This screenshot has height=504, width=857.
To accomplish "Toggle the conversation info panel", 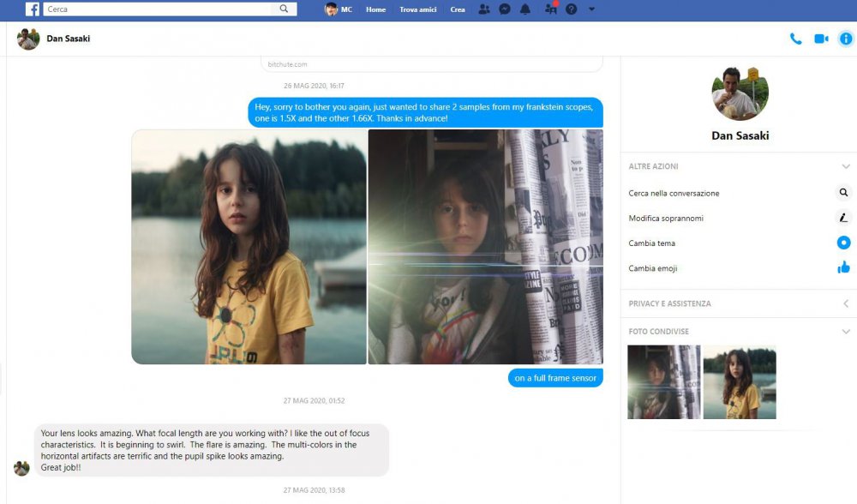I will pyautogui.click(x=846, y=39).
